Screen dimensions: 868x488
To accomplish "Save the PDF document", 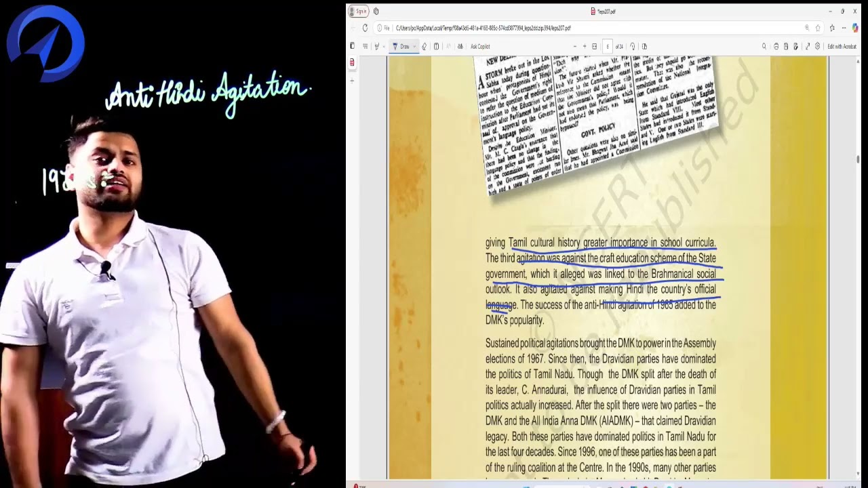I will point(786,46).
